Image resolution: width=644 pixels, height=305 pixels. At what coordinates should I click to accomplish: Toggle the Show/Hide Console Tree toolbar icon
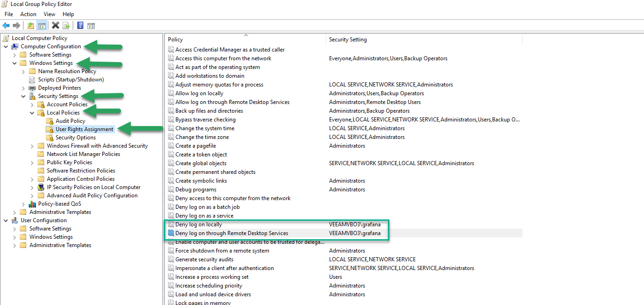click(42, 25)
